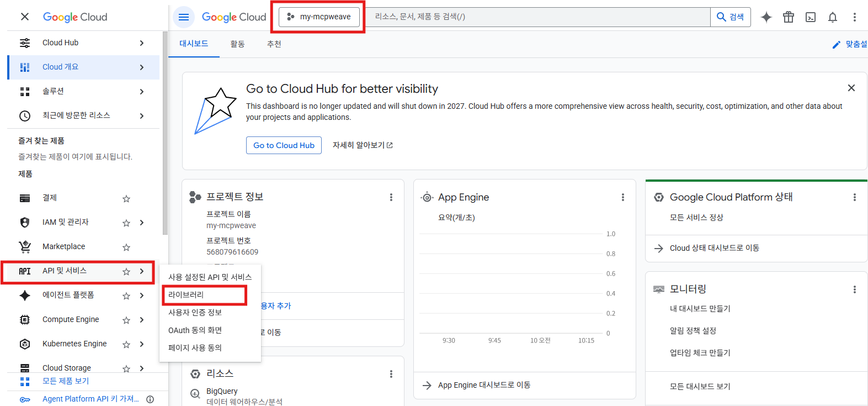This screenshot has width=868, height=406.
Task: Pin Marketplace with its star
Action: pos(126,247)
